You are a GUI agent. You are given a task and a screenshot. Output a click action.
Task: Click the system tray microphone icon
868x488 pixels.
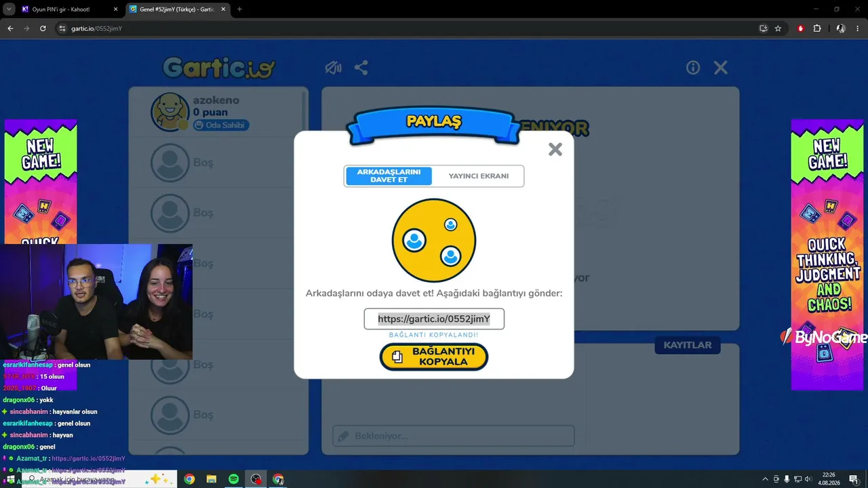pos(787,479)
